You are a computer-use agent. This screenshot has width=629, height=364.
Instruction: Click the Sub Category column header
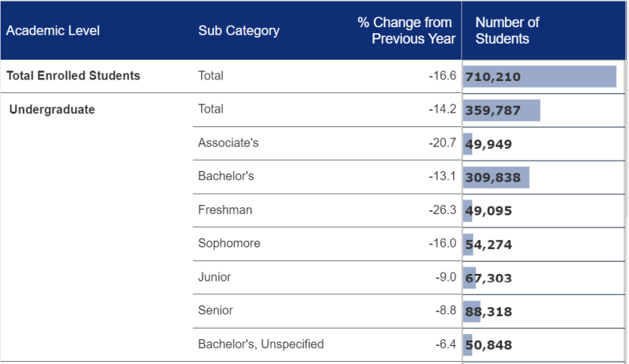click(x=238, y=31)
